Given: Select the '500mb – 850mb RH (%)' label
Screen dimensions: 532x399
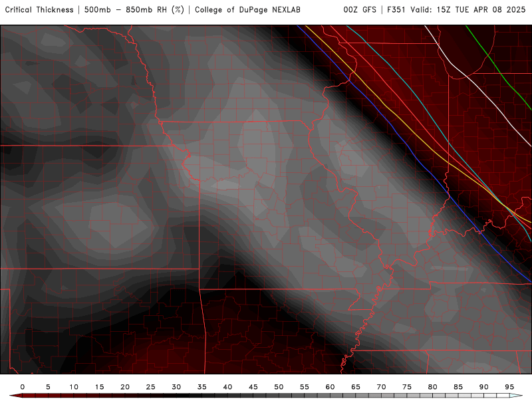Looking at the screenshot, I should [134, 10].
